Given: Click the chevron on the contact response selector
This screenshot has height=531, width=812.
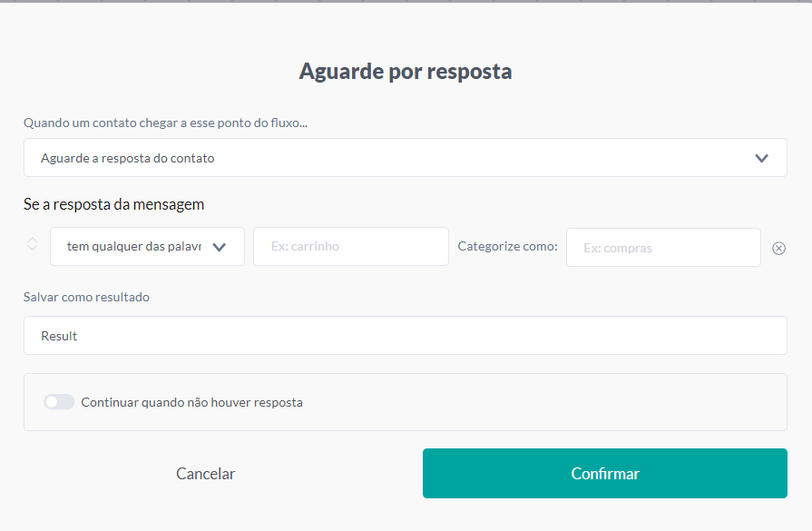Looking at the screenshot, I should click(763, 157).
